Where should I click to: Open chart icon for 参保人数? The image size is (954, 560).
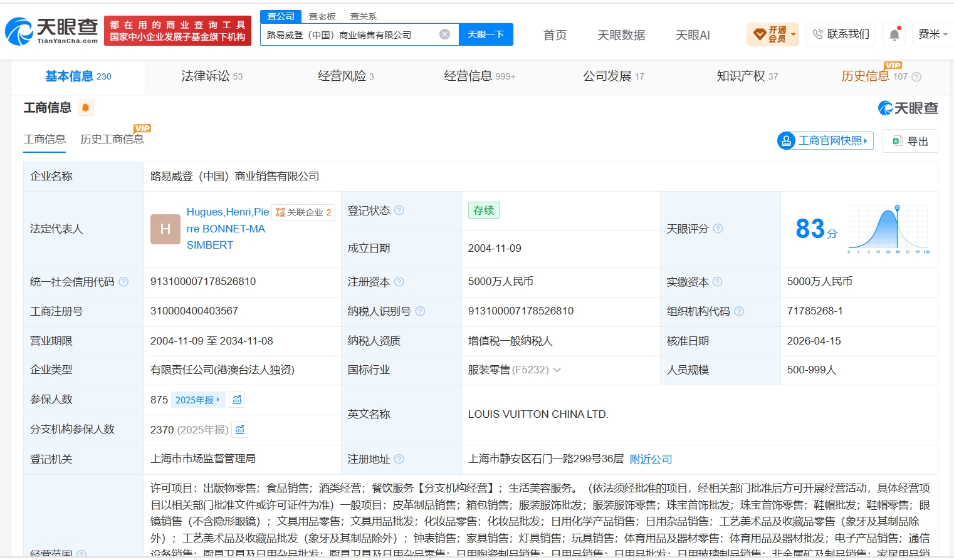click(237, 400)
